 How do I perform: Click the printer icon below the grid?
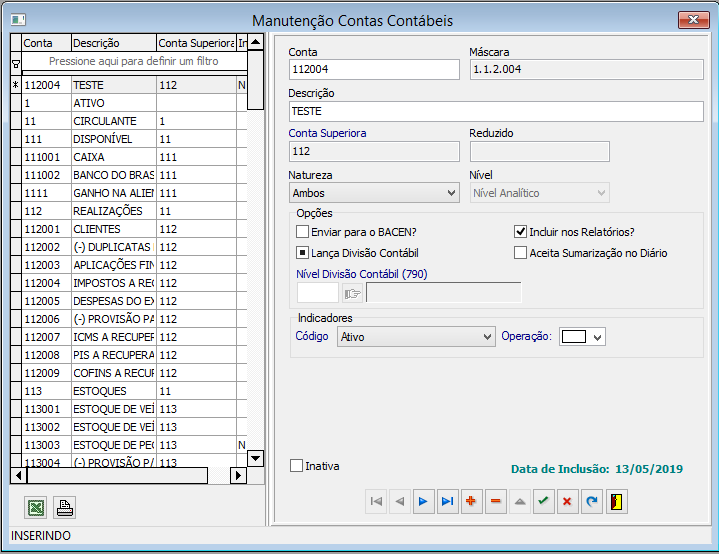click(x=64, y=508)
